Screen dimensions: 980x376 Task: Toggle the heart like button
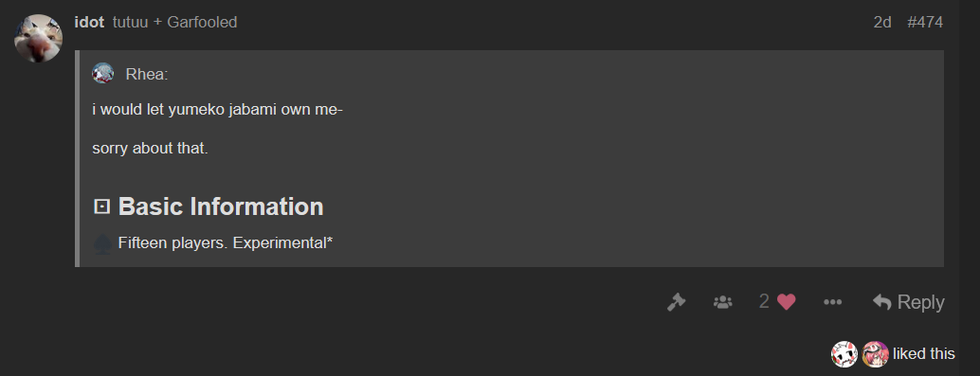pyautogui.click(x=787, y=302)
